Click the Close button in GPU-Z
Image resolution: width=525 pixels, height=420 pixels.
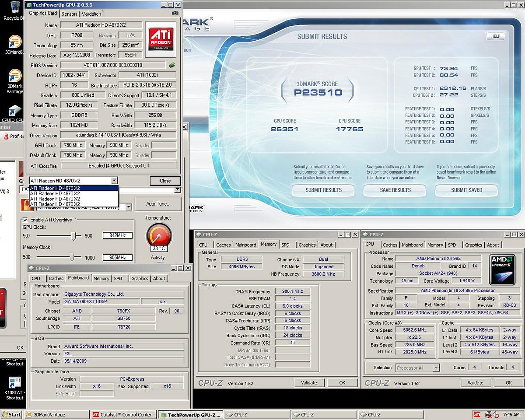tap(165, 181)
